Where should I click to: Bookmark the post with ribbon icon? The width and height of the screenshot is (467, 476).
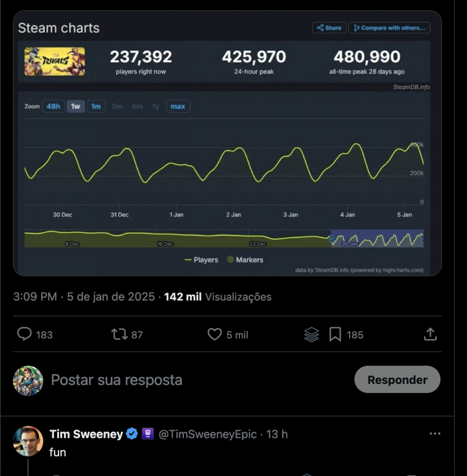coord(335,335)
